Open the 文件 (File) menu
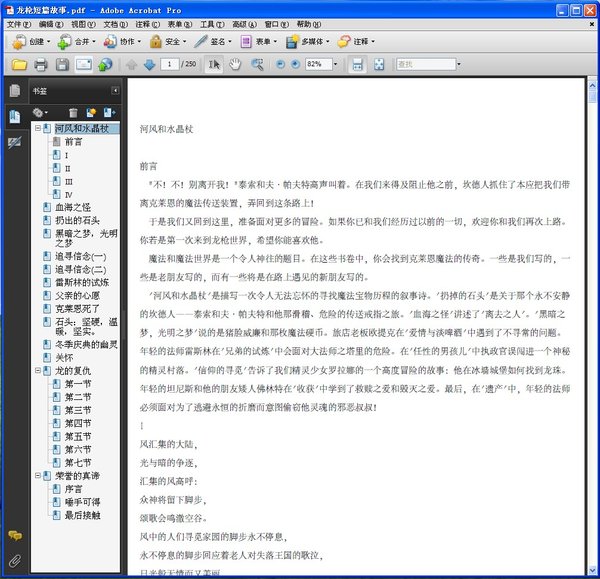The height and width of the screenshot is (579, 600). point(18,24)
